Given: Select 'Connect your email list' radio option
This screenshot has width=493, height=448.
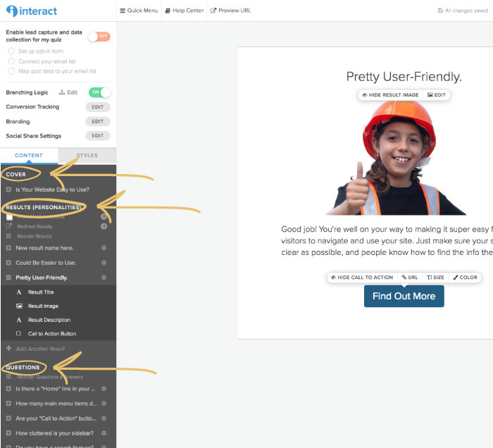Looking at the screenshot, I should [11, 61].
